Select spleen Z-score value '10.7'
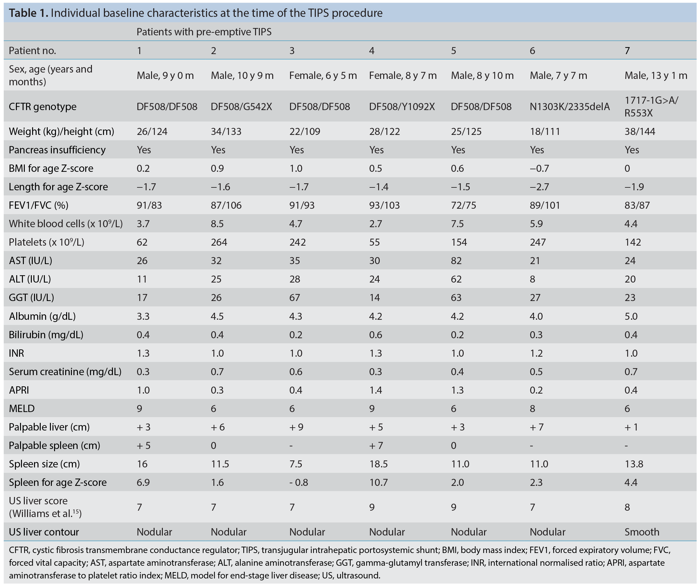The image size is (700, 588). (378, 483)
